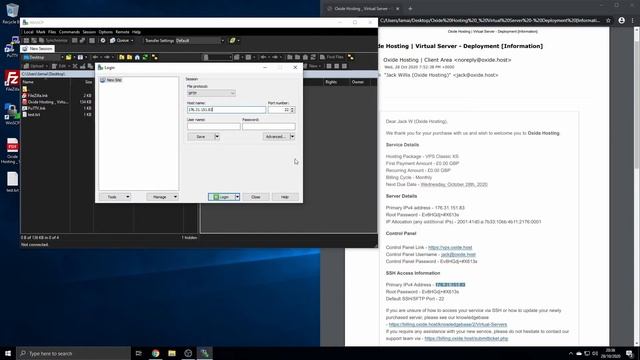Viewport: 640px width, 360px height.
Task: Click the vps.oxide.host control panel link
Action: tap(450, 247)
